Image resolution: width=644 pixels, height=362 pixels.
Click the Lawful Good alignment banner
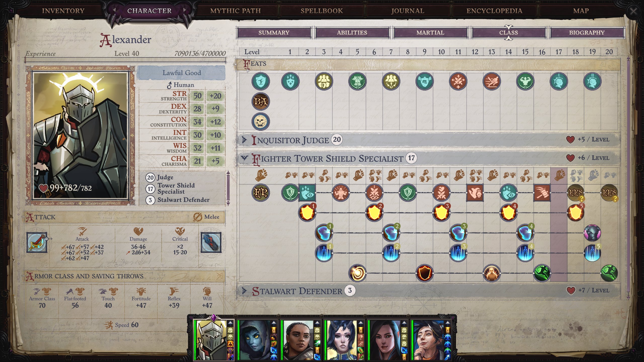click(x=181, y=73)
